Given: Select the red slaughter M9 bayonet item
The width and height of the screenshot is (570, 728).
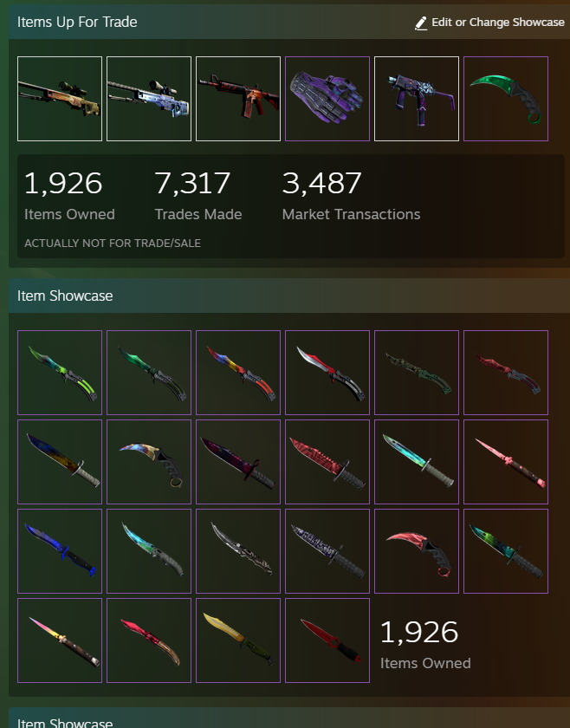Looking at the screenshot, I should click(327, 461).
